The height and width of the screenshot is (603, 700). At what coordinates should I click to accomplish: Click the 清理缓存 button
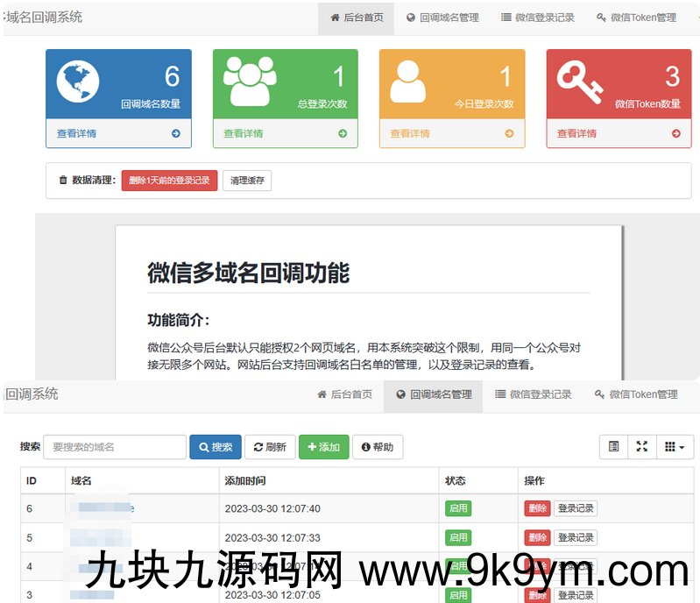[x=247, y=181]
